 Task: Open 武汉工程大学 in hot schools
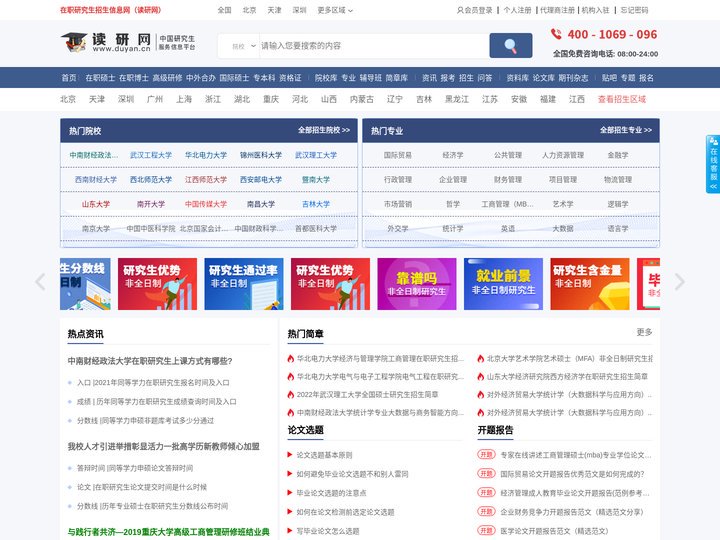tap(151, 155)
